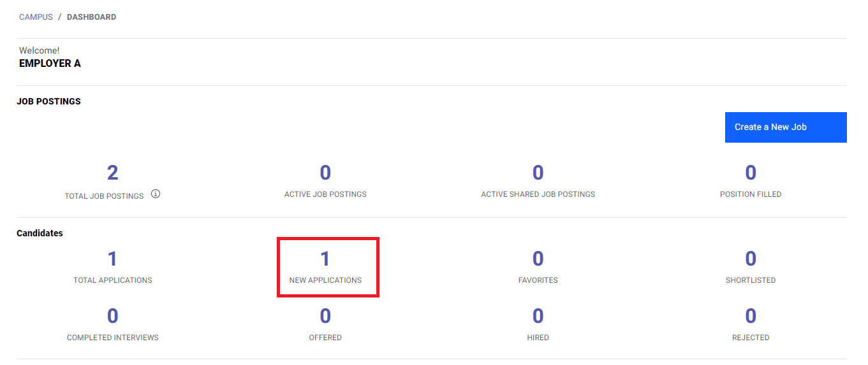Click the TOTAL JOB POSTINGS label
Viewport: 868px width, 365px height.
104,196
